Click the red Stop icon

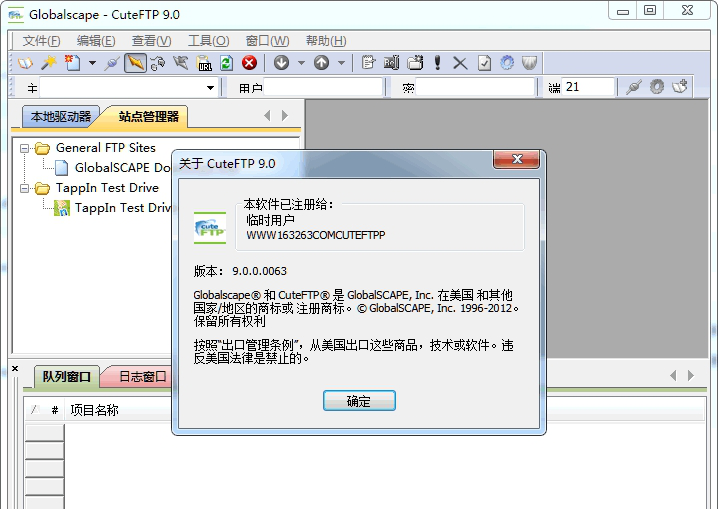click(x=250, y=63)
